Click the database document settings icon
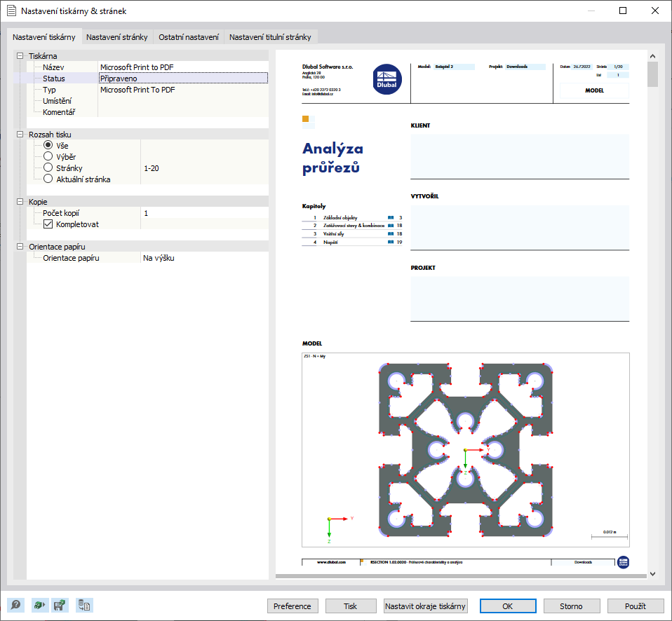672x621 pixels. (x=84, y=605)
